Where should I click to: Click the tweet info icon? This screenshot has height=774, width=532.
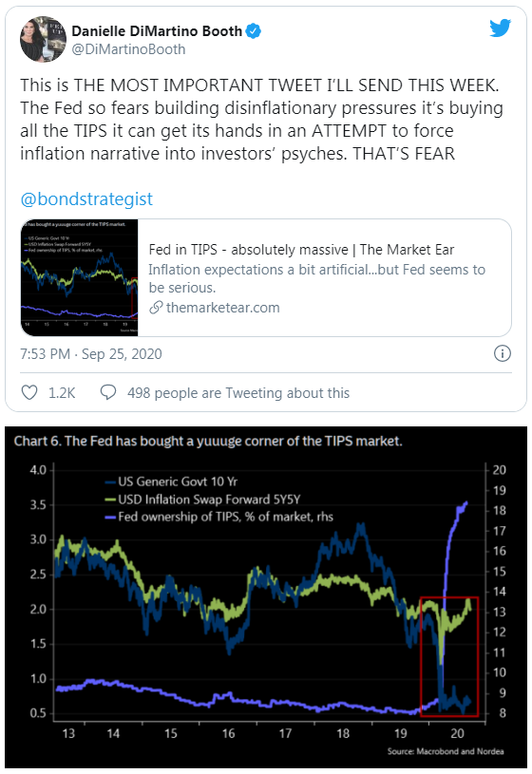[x=503, y=353]
